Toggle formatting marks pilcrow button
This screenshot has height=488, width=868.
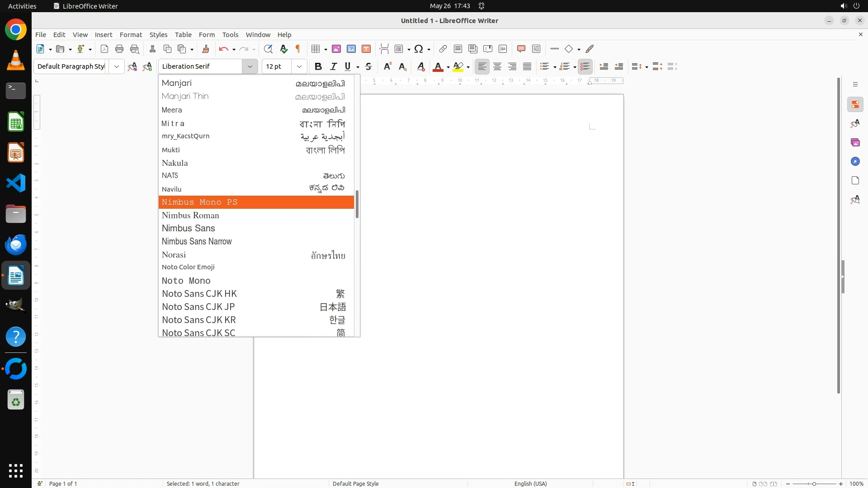coord(298,49)
